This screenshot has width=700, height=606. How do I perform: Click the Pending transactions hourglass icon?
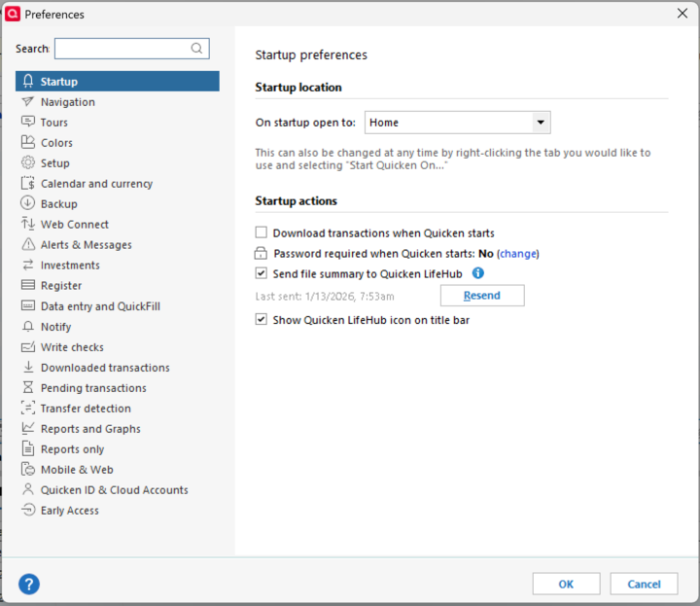pyautogui.click(x=28, y=388)
